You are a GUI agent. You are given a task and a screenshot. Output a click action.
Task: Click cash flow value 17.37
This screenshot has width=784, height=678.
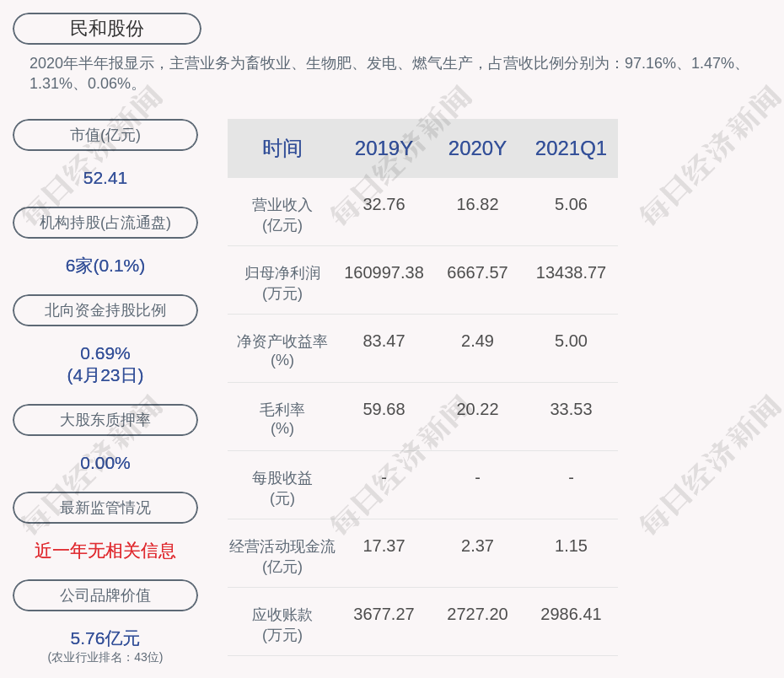click(384, 546)
